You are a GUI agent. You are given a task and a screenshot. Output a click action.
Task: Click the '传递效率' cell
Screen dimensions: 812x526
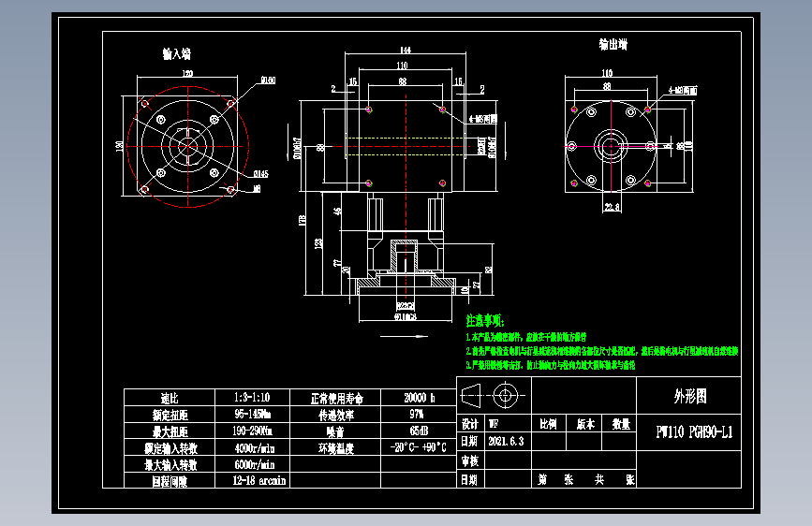[x=336, y=415]
